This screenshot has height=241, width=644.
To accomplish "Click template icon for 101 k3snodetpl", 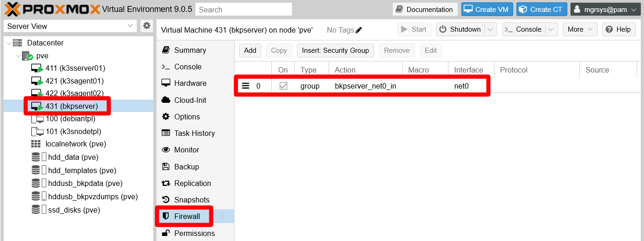I will [37, 132].
